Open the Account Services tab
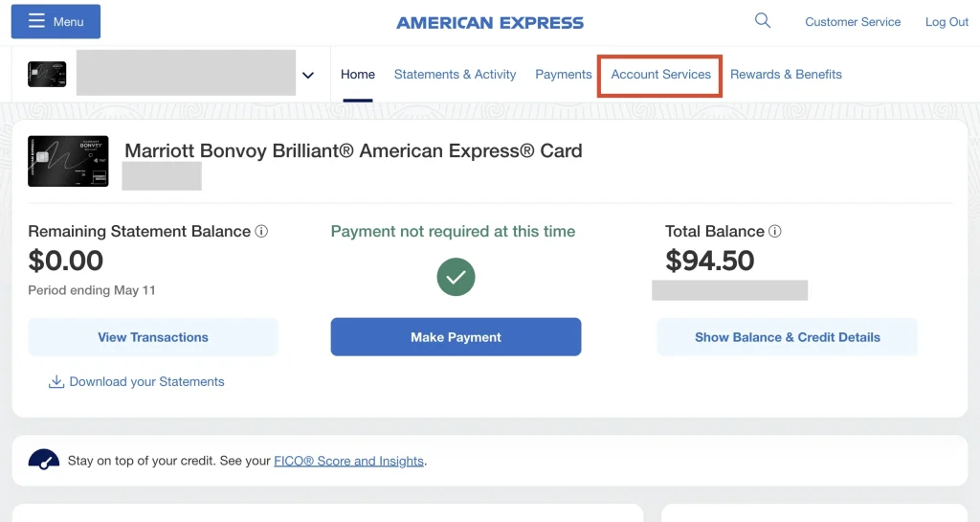Image resolution: width=980 pixels, height=522 pixels. point(660,75)
